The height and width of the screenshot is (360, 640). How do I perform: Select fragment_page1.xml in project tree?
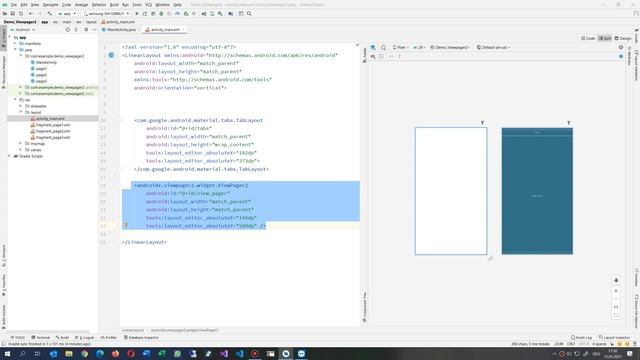coord(53,125)
